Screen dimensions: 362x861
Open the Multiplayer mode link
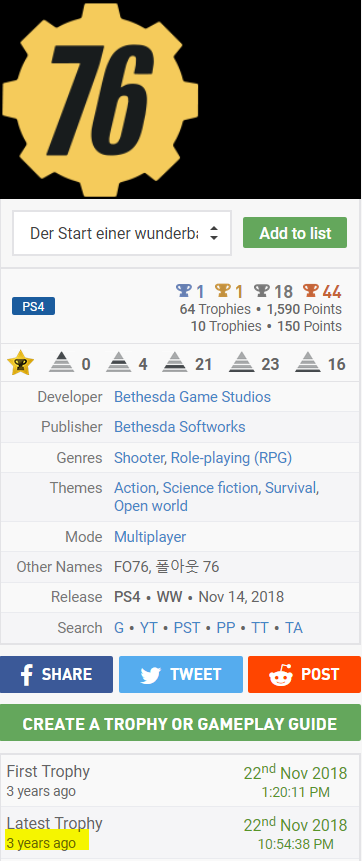tap(150, 536)
